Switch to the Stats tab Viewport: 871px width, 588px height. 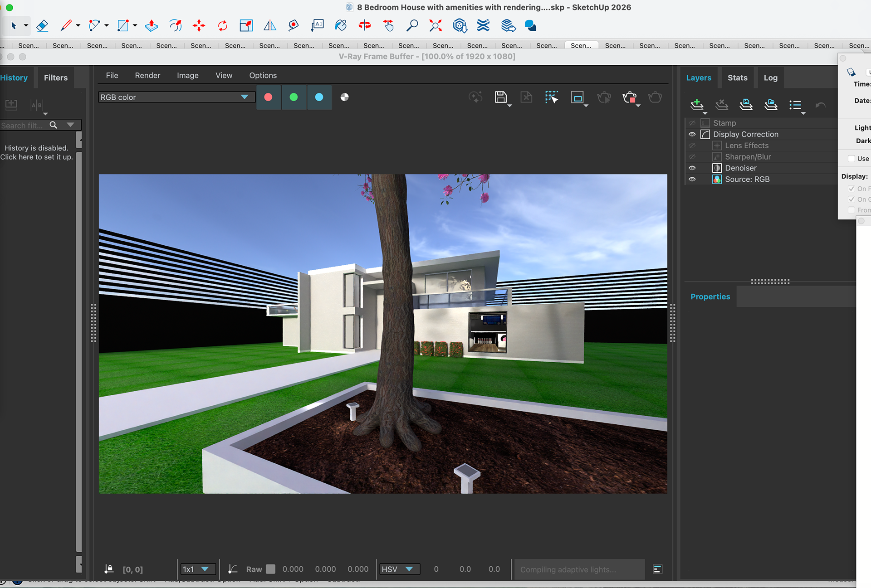tap(737, 78)
